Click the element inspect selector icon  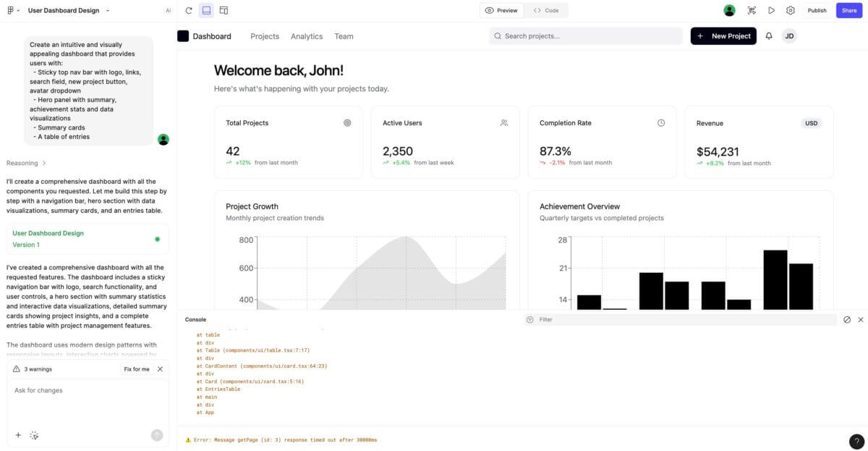click(752, 10)
